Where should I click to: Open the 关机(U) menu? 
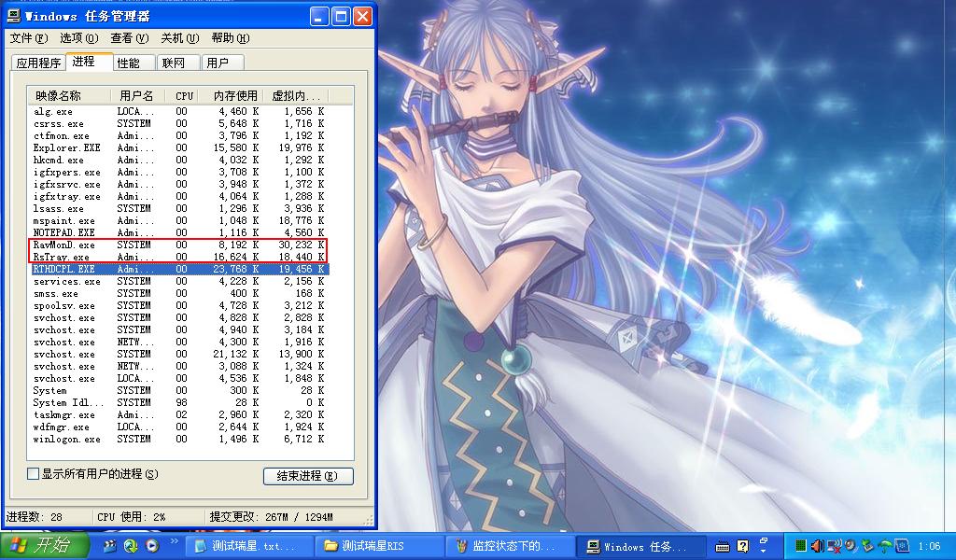tap(180, 38)
